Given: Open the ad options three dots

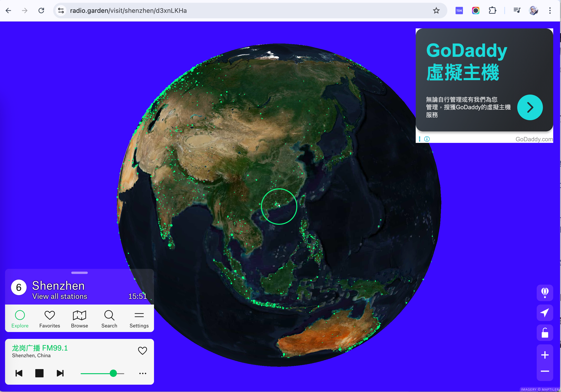Looking at the screenshot, I should click(420, 139).
